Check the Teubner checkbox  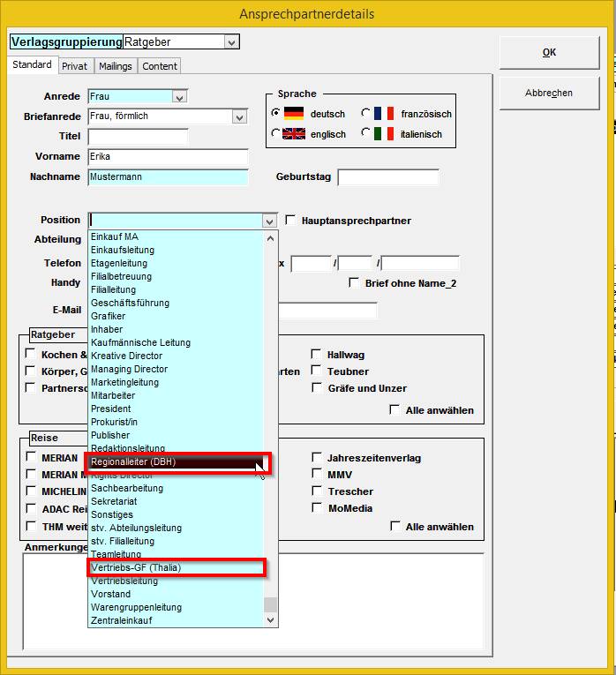317,371
